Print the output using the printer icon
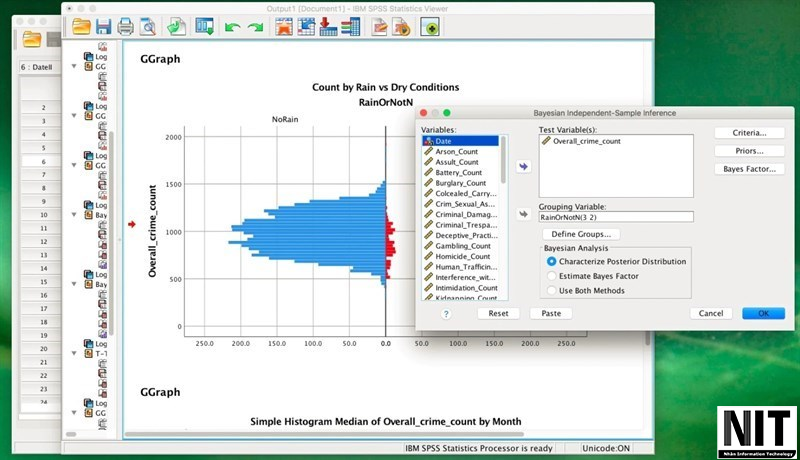 126,27
